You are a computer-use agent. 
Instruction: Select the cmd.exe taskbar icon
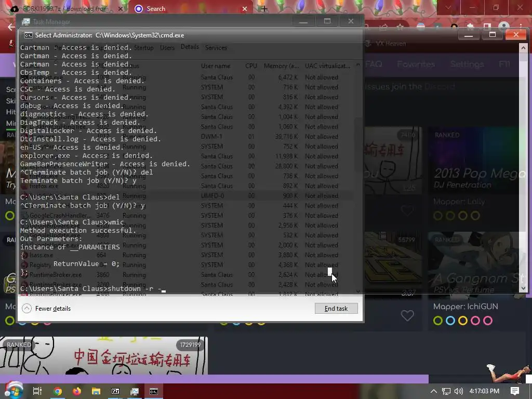coord(154,391)
